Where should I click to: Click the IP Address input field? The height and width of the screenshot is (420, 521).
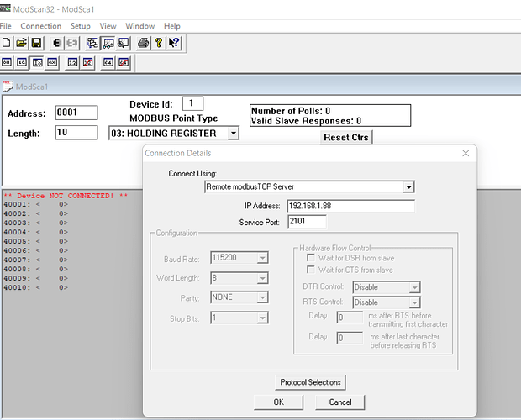[351, 206]
